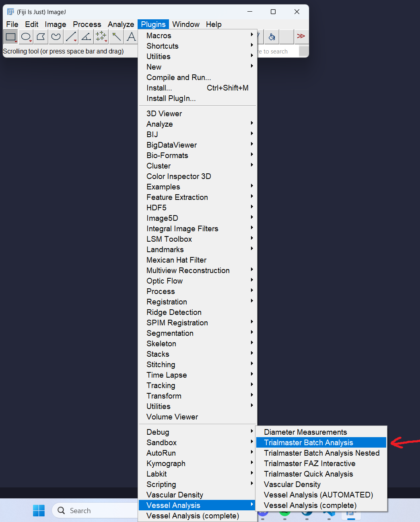Image resolution: width=420 pixels, height=522 pixels.
Task: Click the 'Click here to search' field
Action: click(278, 51)
